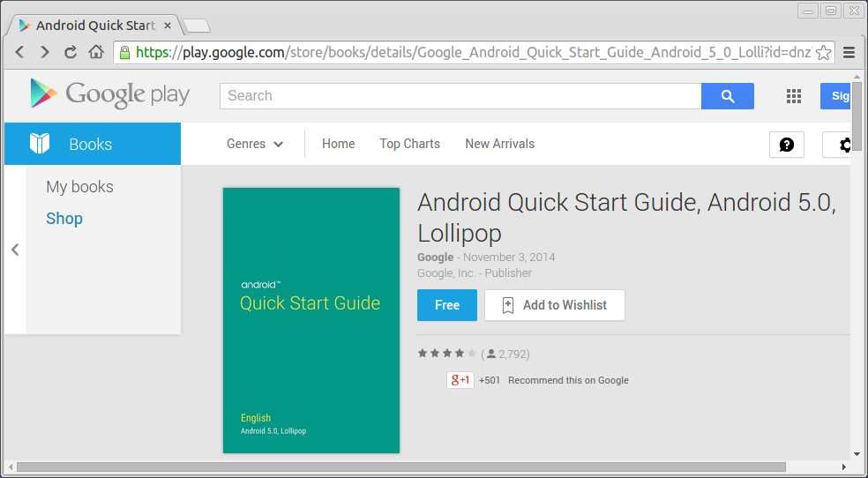Click the vertical scrollbar down arrow
868x478 pixels.
(857, 454)
